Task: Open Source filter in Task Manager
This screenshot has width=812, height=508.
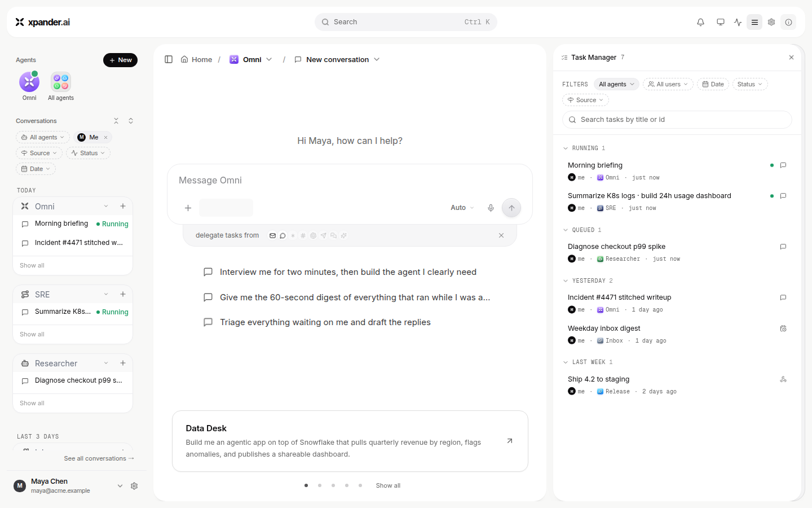Action: tap(585, 100)
